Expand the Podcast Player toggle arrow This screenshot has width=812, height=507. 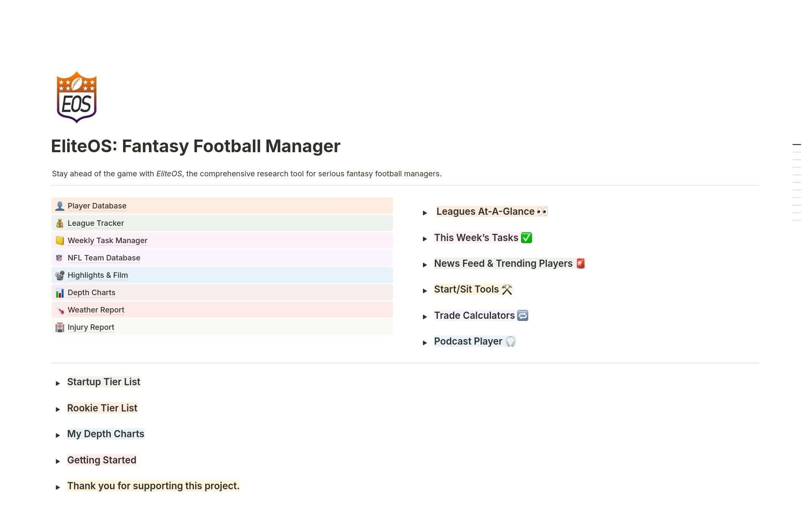point(425,343)
